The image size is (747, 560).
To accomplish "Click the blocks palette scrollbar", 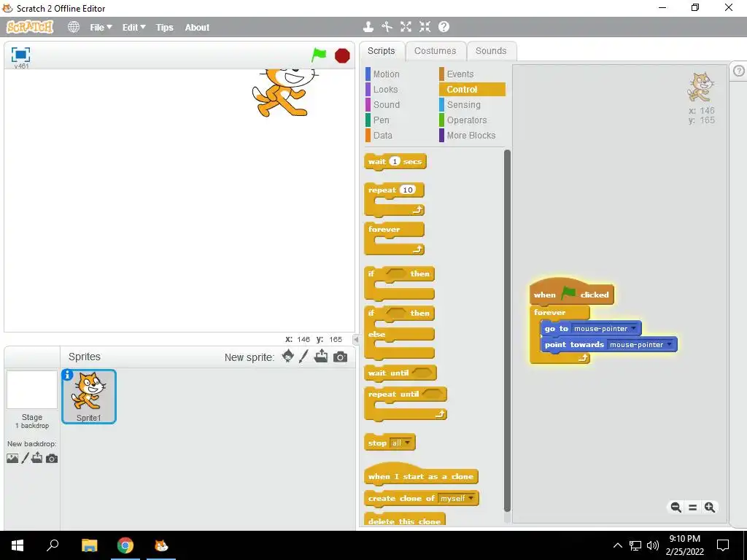I will coord(507,330).
